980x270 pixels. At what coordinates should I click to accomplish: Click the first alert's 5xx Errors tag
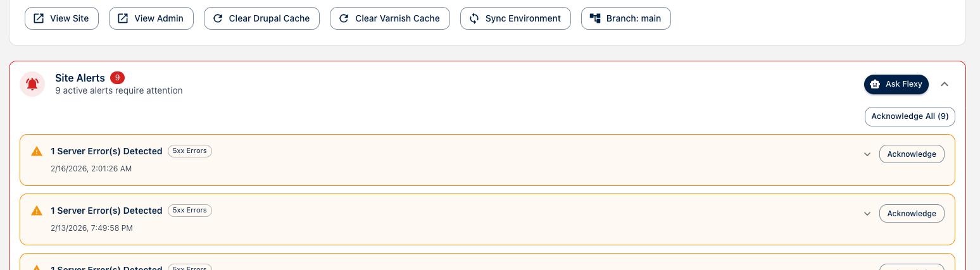(190, 151)
